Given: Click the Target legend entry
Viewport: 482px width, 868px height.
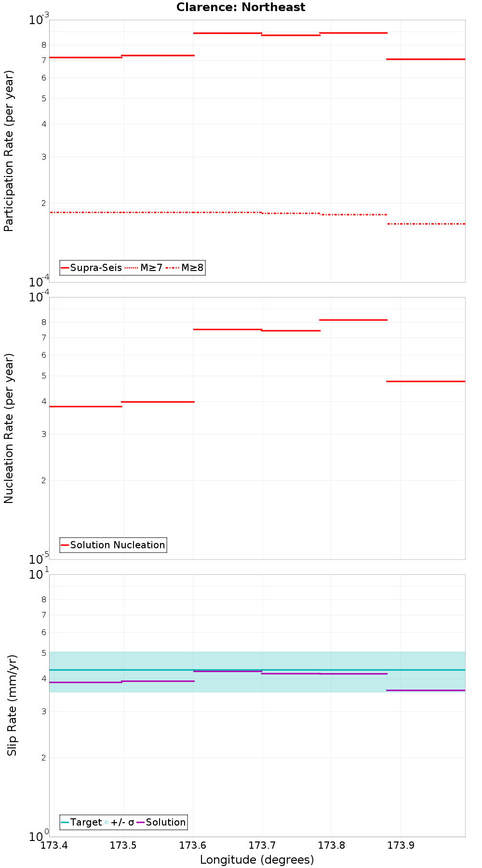Looking at the screenshot, I should (81, 822).
